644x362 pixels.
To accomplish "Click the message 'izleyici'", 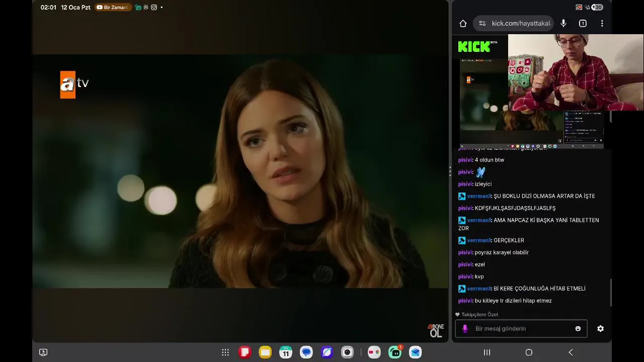I will click(x=484, y=184).
